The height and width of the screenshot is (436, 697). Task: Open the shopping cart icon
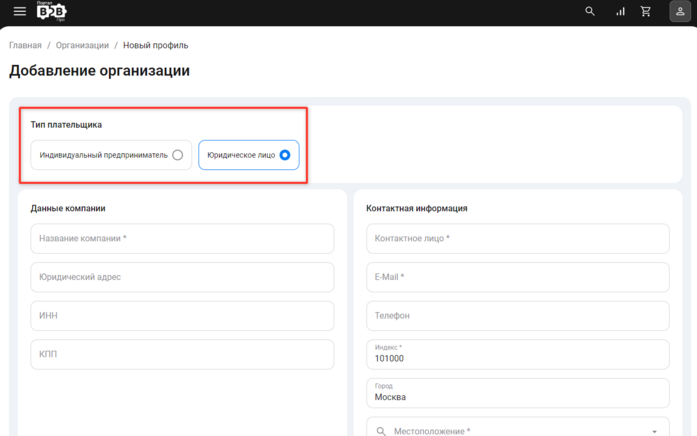[x=646, y=12]
